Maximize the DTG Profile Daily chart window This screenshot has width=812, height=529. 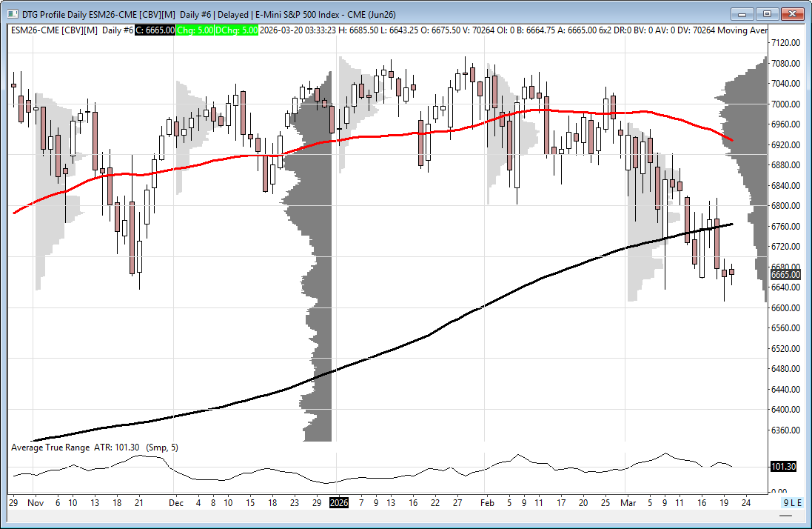pyautogui.click(x=767, y=13)
